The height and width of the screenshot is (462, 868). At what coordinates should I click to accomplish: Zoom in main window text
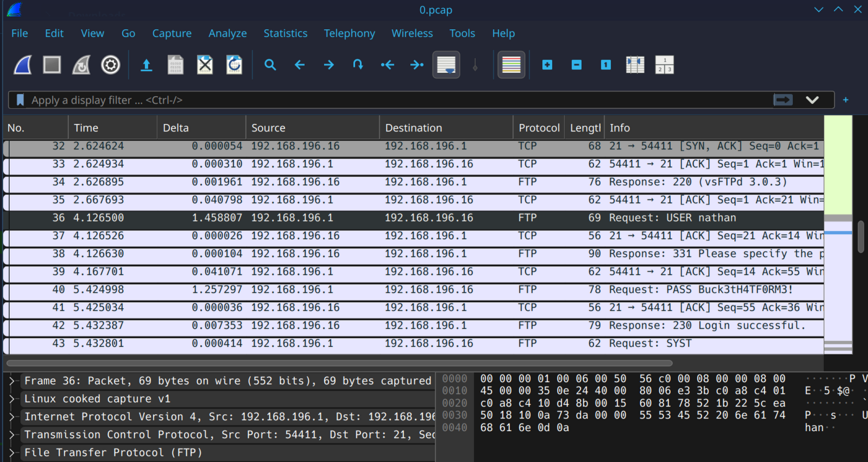tap(548, 65)
